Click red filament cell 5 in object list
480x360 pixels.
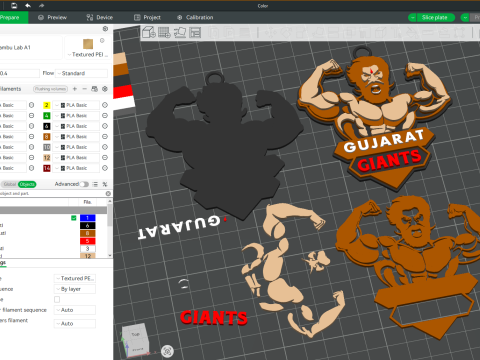tap(88, 241)
